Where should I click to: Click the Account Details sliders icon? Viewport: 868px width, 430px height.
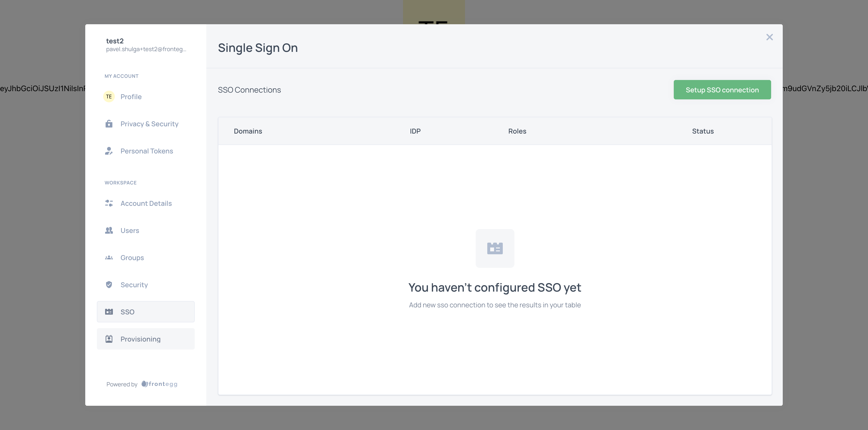(109, 203)
